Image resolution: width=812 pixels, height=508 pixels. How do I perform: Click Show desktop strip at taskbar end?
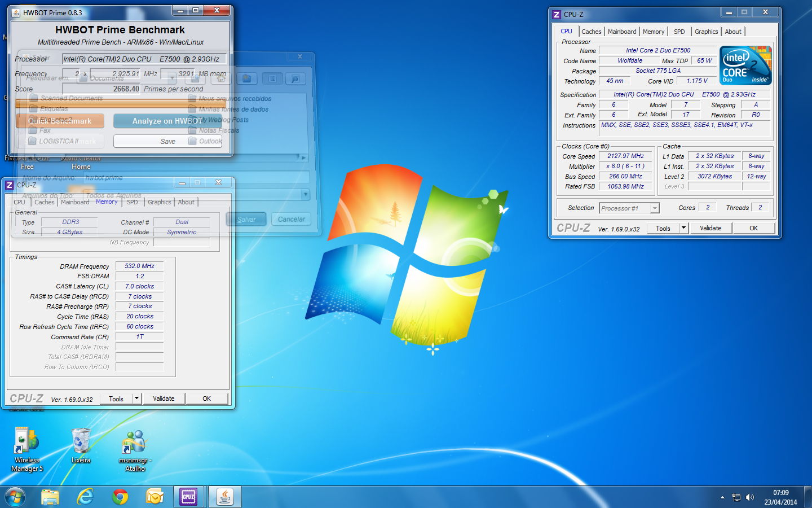point(807,497)
